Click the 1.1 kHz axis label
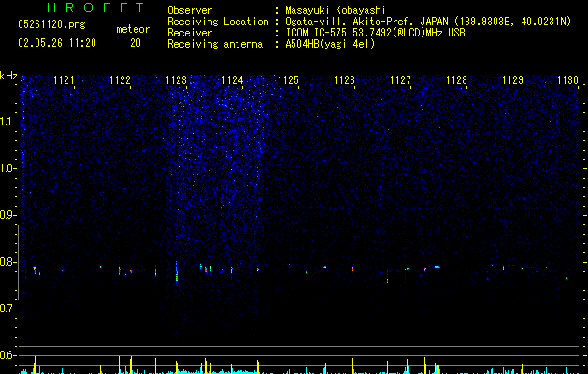This screenshot has height=374, width=588. click(7, 122)
